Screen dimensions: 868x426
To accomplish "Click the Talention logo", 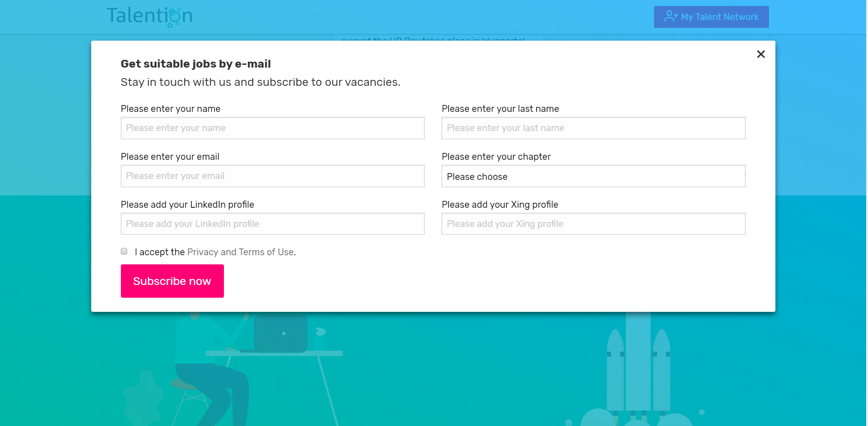I will pyautogui.click(x=150, y=16).
